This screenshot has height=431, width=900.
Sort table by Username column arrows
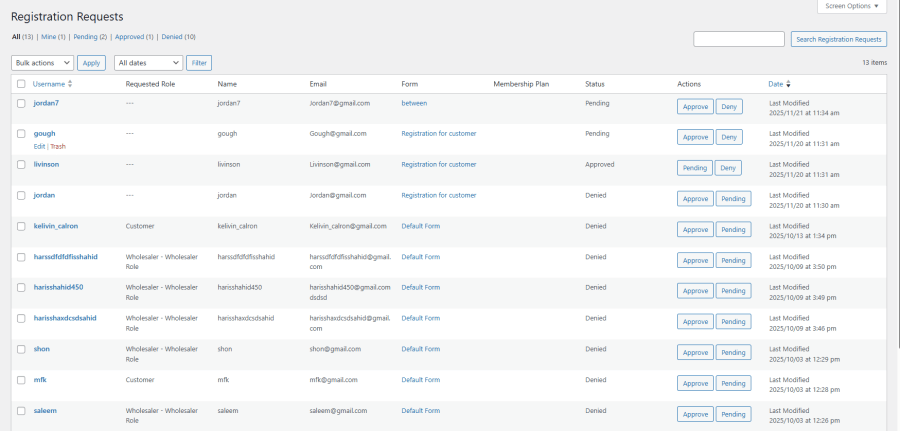coord(70,84)
